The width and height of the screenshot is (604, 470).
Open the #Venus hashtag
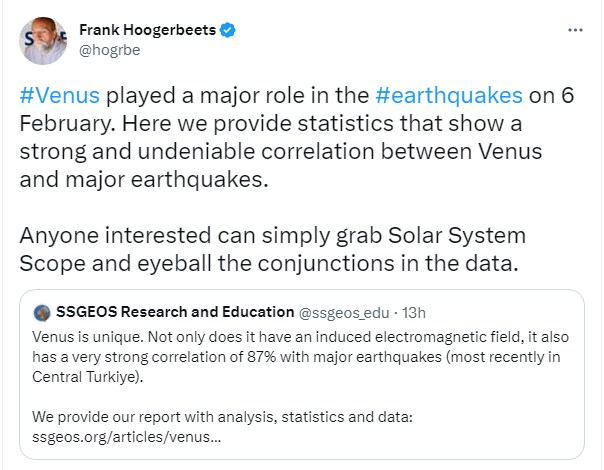(59, 96)
